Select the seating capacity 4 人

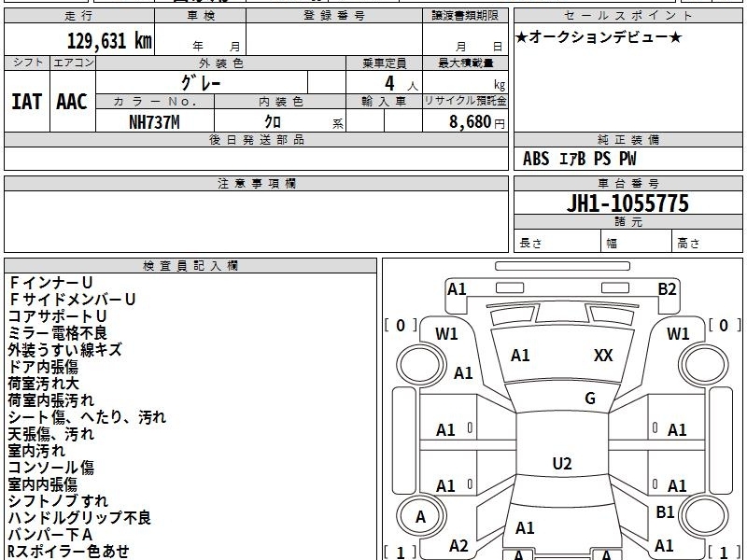(402, 83)
